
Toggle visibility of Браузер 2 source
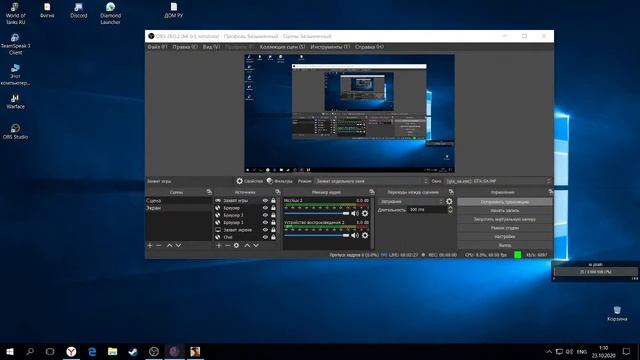click(x=265, y=215)
